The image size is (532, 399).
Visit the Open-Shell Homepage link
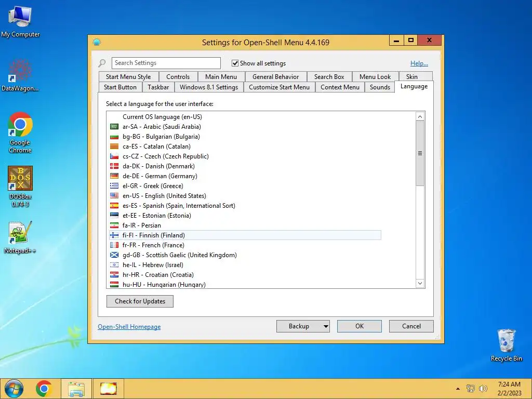click(x=129, y=327)
